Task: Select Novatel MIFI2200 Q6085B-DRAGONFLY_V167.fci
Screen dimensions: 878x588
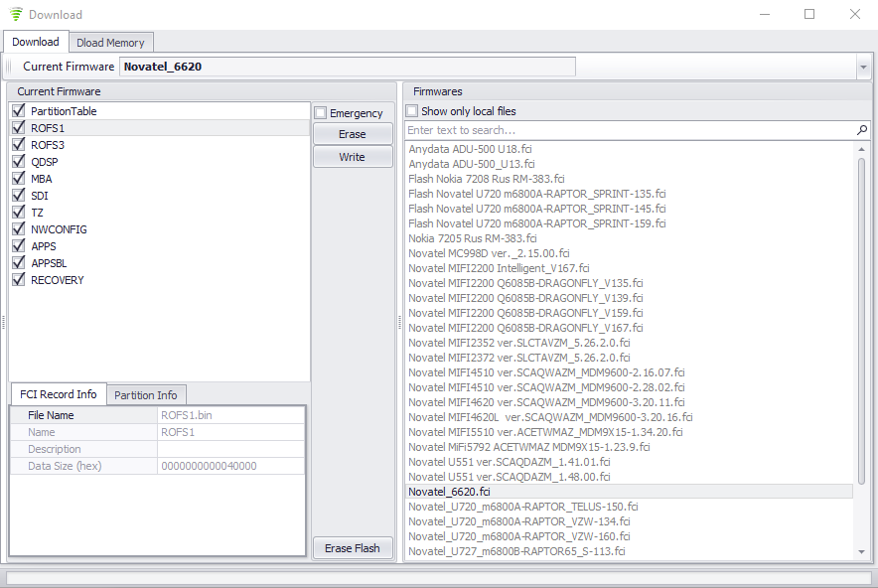Action: (525, 328)
